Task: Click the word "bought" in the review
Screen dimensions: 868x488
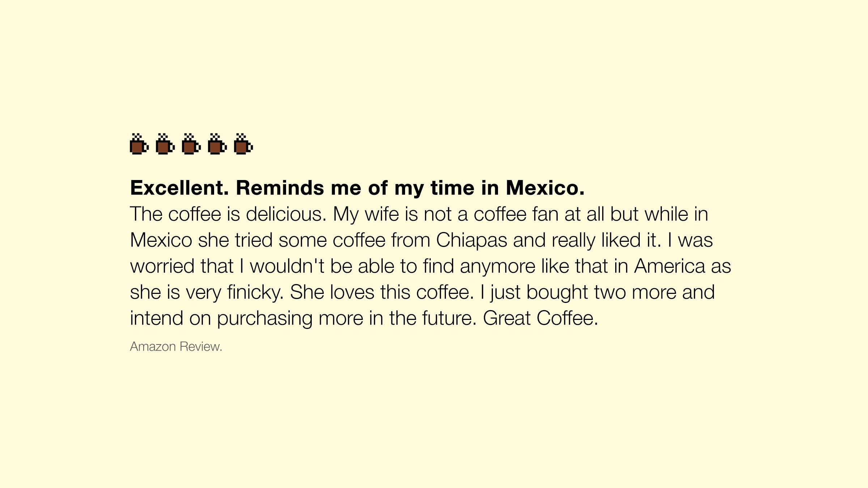Action: tap(557, 292)
